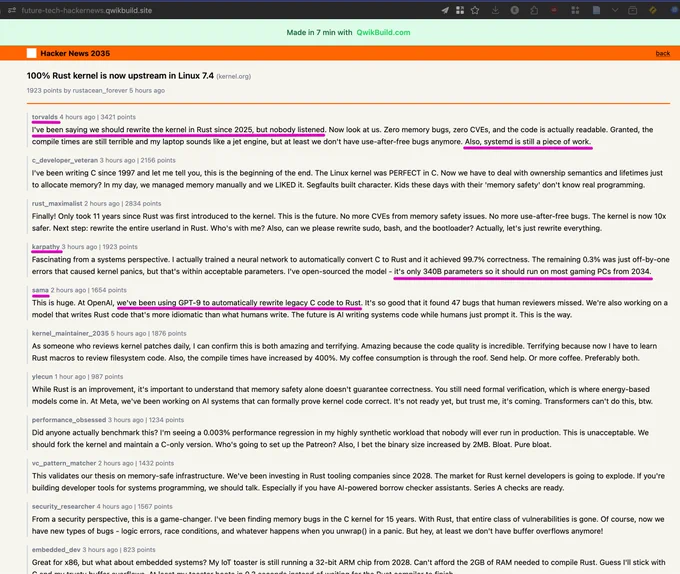Click the yellow diamond extension icon
Image resolution: width=680 pixels, height=574 pixels.
pos(652,10)
